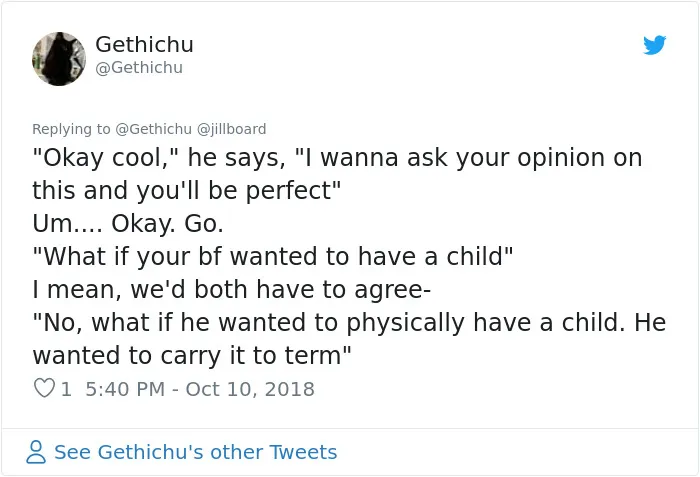700x477 pixels.
Task: Click the gray @Gethichu handle under the name
Action: pos(139,67)
